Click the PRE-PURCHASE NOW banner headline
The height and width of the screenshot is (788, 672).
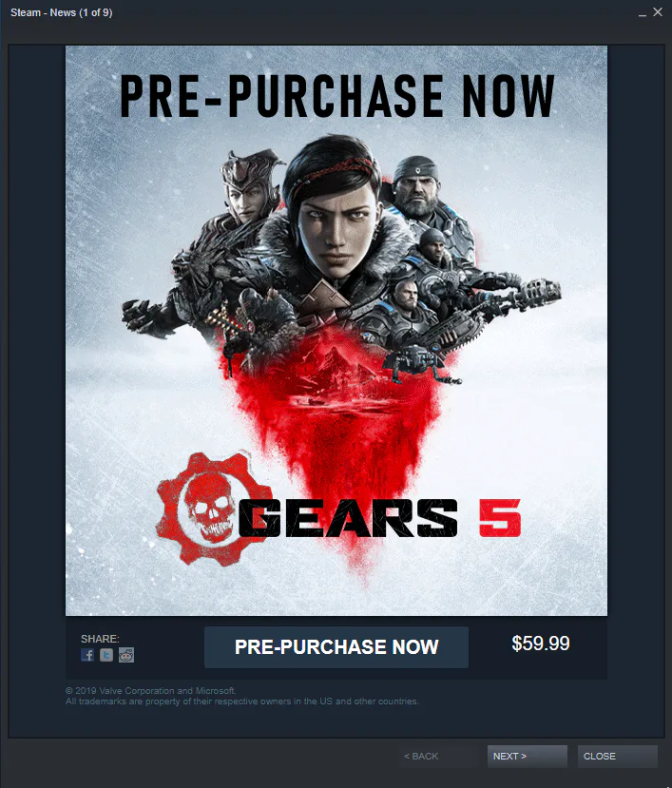coord(336,96)
